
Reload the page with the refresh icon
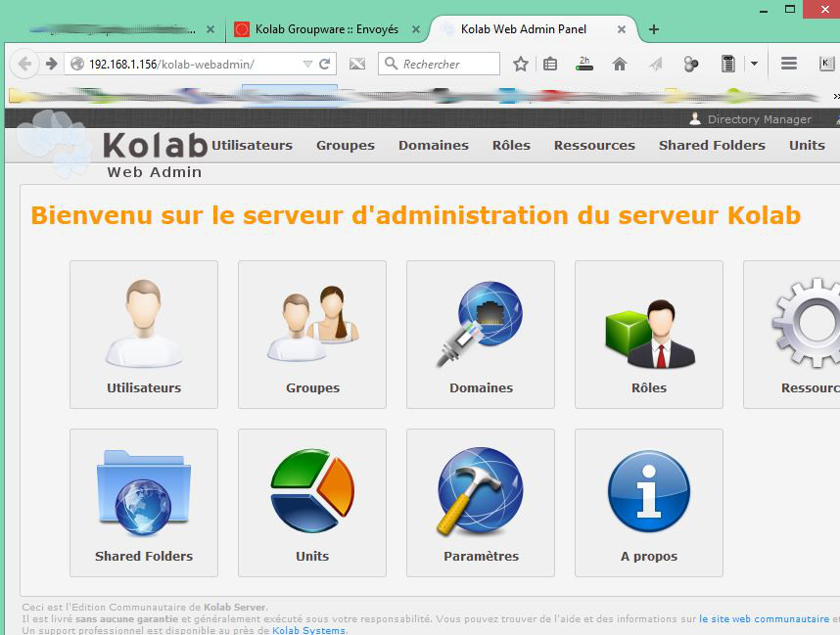click(325, 65)
